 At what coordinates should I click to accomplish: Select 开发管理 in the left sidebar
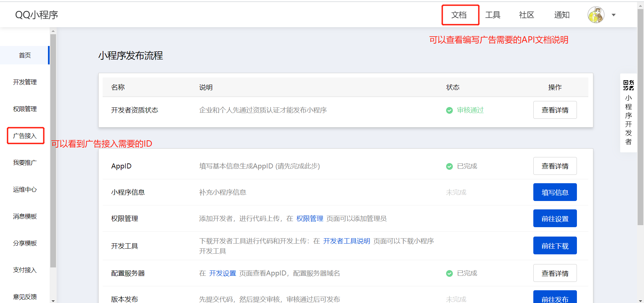click(x=25, y=82)
